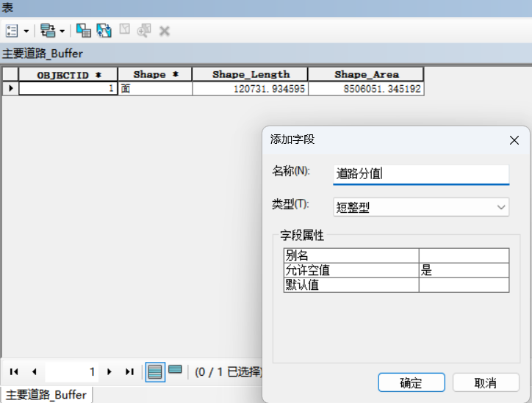Select the OBJECTID column header
The image size is (532, 403).
(68, 75)
